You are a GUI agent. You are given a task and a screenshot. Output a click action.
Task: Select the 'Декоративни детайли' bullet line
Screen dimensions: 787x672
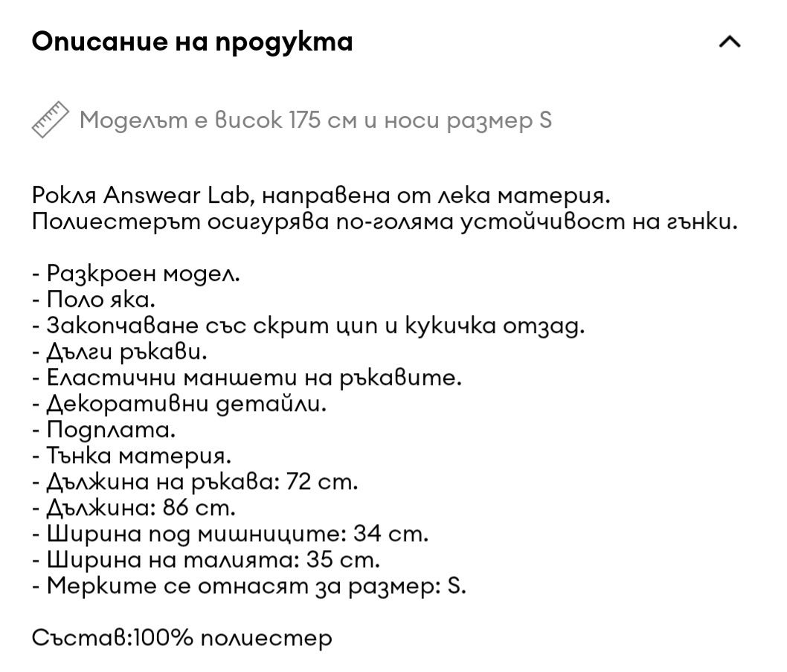(x=179, y=404)
